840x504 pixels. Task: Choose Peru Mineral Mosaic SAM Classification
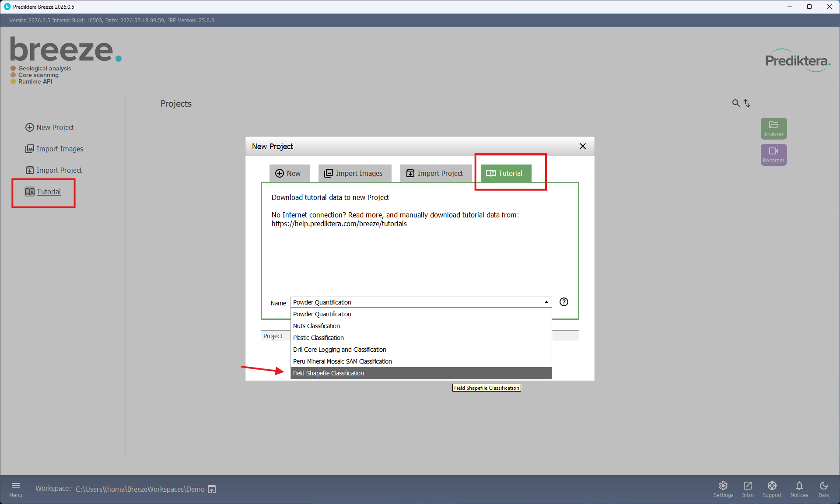[x=421, y=361]
